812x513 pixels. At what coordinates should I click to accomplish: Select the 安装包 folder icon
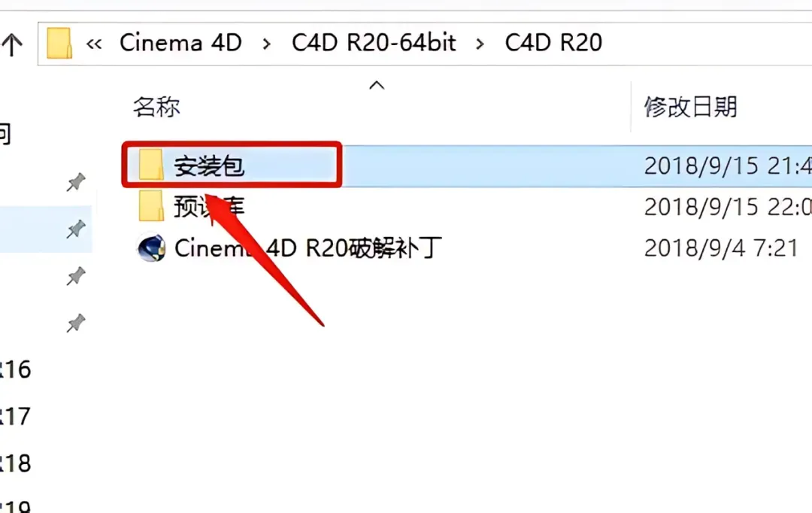pyautogui.click(x=151, y=165)
